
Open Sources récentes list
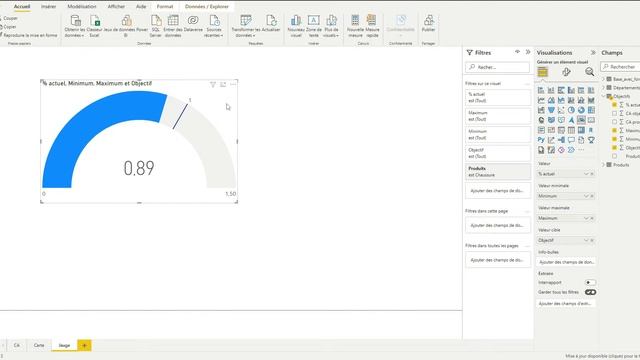click(214, 26)
